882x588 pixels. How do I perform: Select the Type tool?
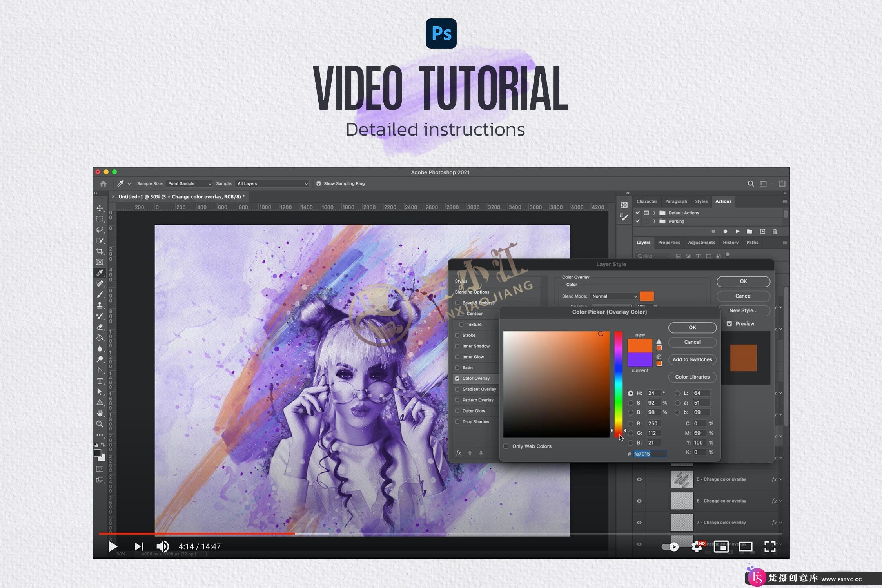[x=100, y=381]
